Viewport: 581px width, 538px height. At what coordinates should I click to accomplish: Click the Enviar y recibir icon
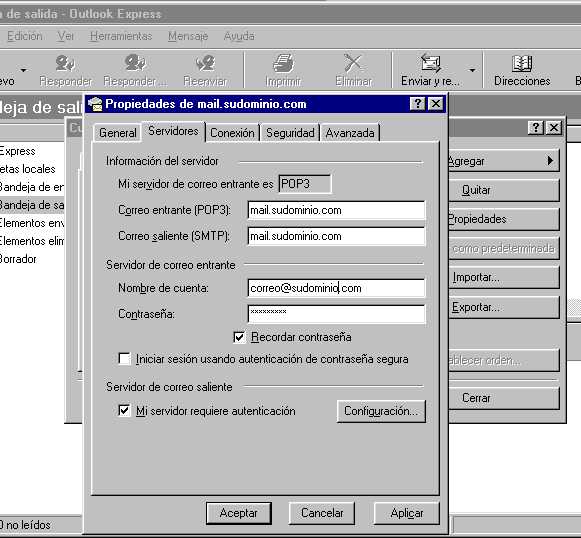point(431,63)
